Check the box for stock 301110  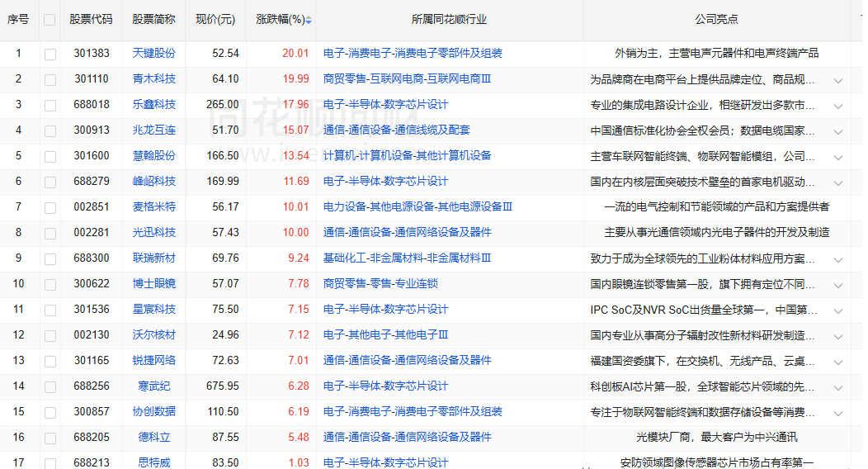[x=50, y=80]
